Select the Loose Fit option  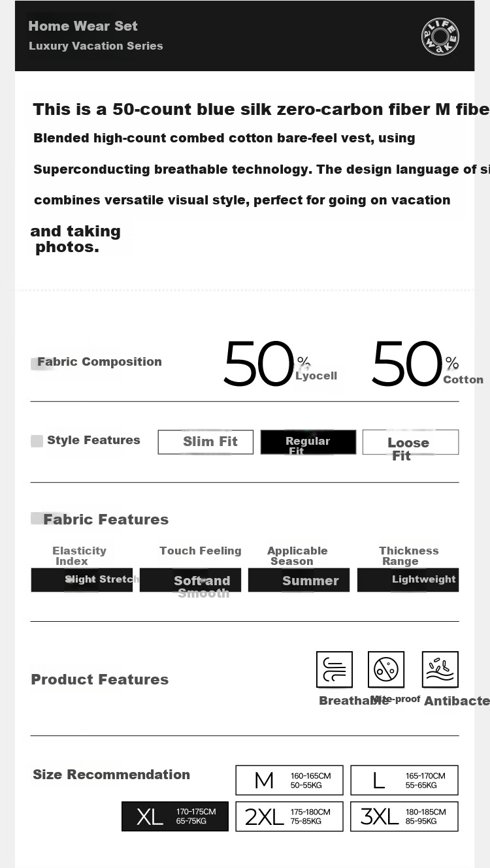(410, 442)
